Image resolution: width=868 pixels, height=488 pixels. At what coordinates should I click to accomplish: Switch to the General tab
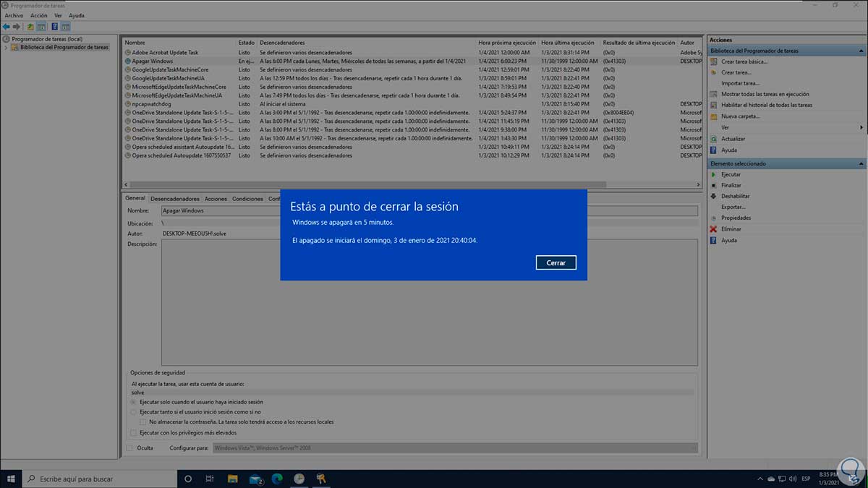click(135, 198)
